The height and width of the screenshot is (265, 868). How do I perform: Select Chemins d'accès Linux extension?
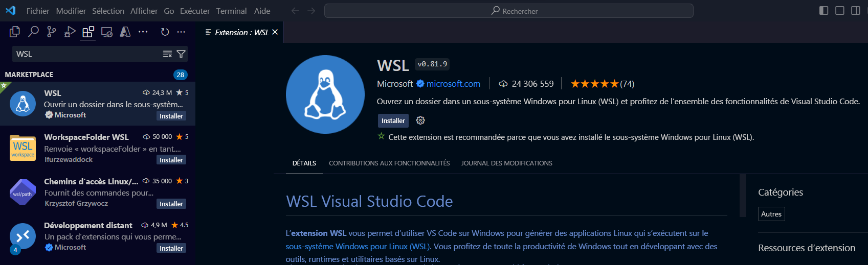click(98, 192)
